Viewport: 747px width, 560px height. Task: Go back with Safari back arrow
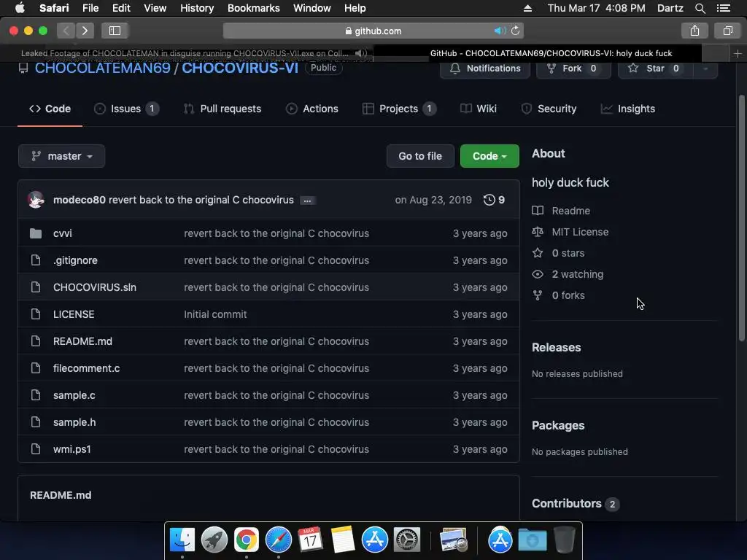click(x=66, y=31)
